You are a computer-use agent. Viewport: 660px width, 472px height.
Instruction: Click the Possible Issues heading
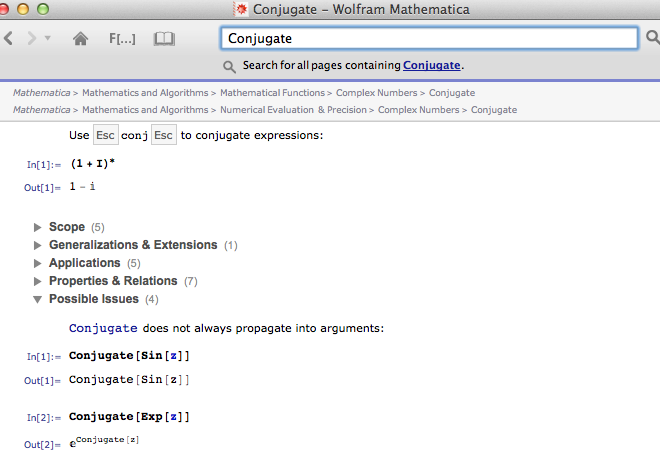pyautogui.click(x=94, y=299)
